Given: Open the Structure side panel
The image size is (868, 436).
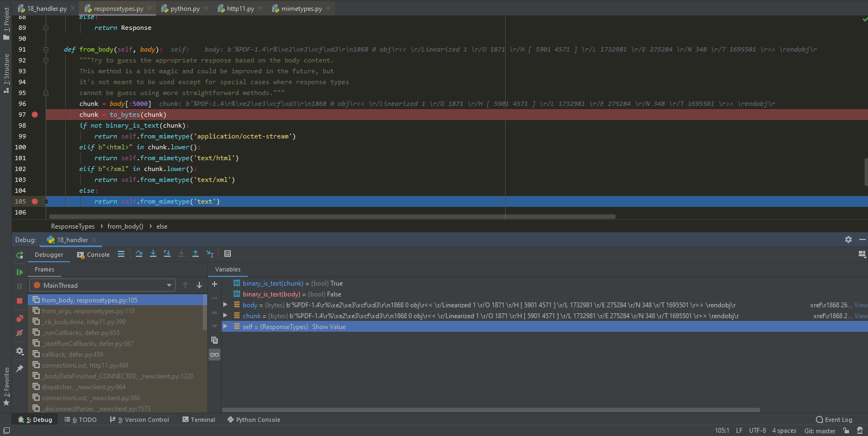Looking at the screenshot, I should tap(6, 73).
